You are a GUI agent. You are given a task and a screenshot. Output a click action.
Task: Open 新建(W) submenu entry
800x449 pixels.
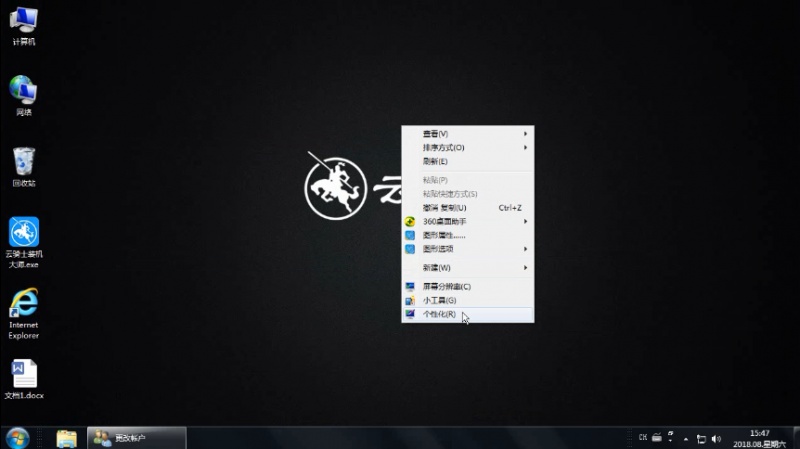click(468, 268)
